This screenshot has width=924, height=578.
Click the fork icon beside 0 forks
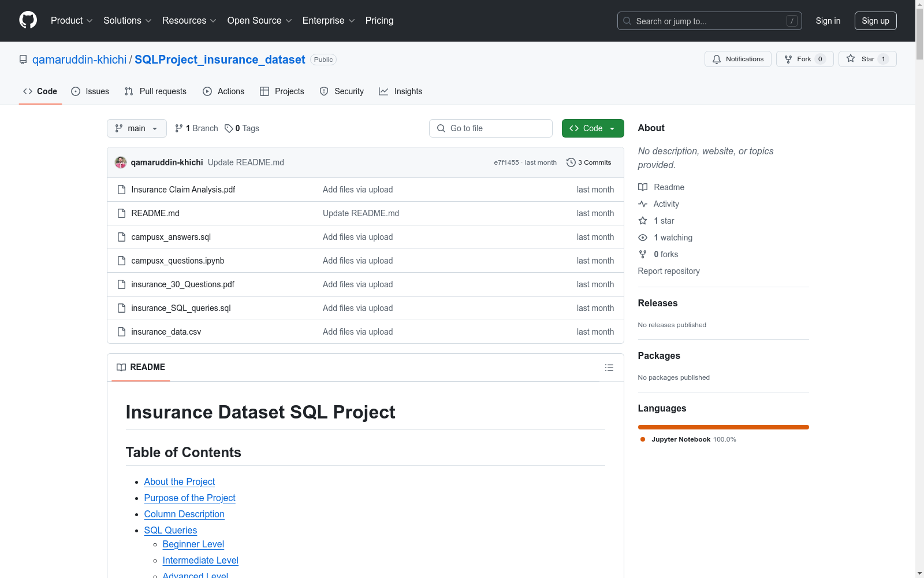point(643,254)
